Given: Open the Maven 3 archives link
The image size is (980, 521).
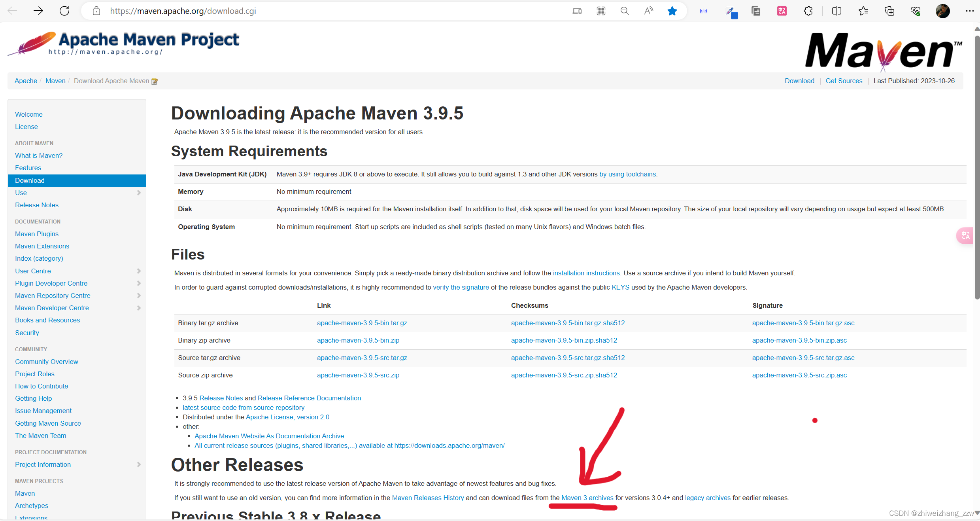Looking at the screenshot, I should pyautogui.click(x=587, y=498).
